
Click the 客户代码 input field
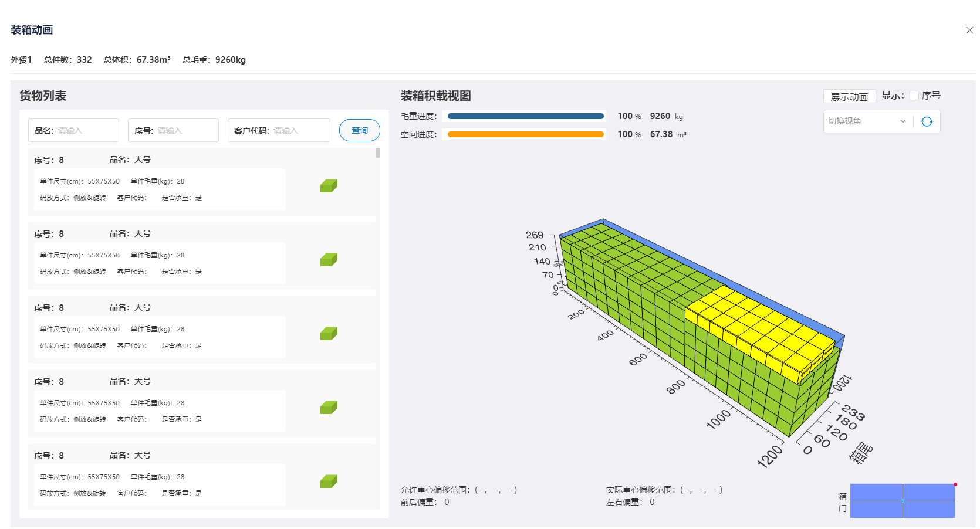[293, 130]
